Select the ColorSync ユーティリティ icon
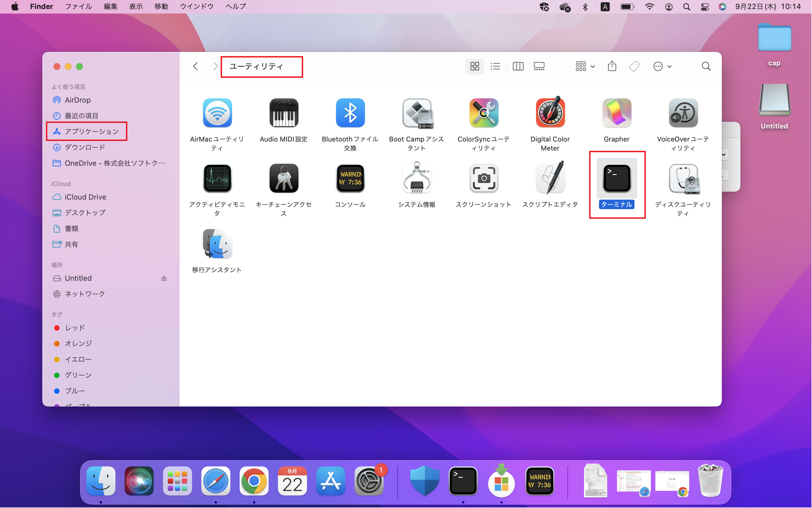Image resolution: width=812 pixels, height=508 pixels. 483,113
